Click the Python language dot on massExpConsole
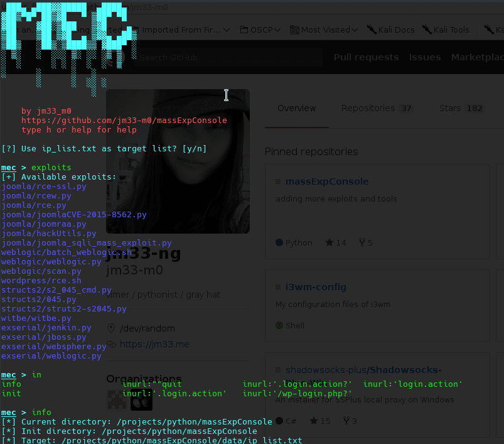This screenshot has height=444, width=504. tap(279, 242)
